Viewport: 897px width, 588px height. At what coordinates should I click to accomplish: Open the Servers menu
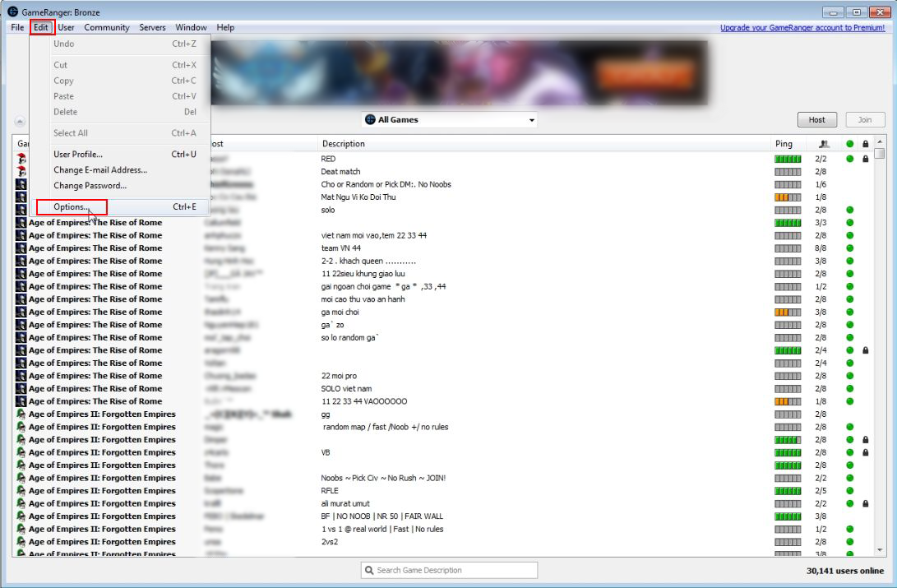point(152,27)
